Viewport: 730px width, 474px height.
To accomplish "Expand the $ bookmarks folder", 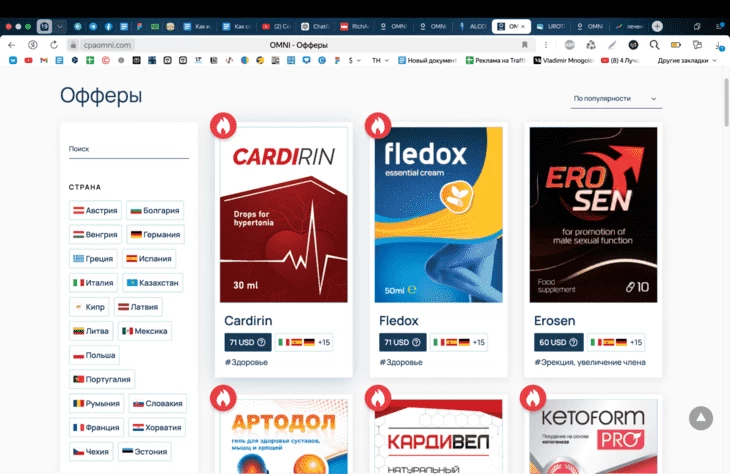I will 354,61.
